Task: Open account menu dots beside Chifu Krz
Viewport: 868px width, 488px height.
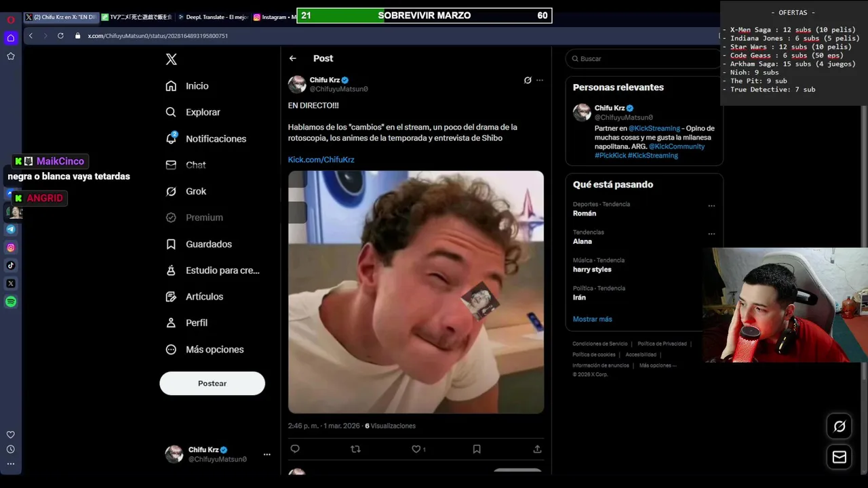Action: 267,454
